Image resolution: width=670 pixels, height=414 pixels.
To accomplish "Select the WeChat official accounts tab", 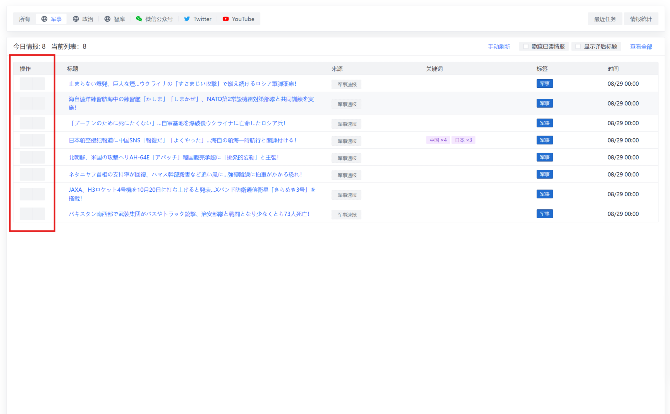I will click(x=155, y=18).
